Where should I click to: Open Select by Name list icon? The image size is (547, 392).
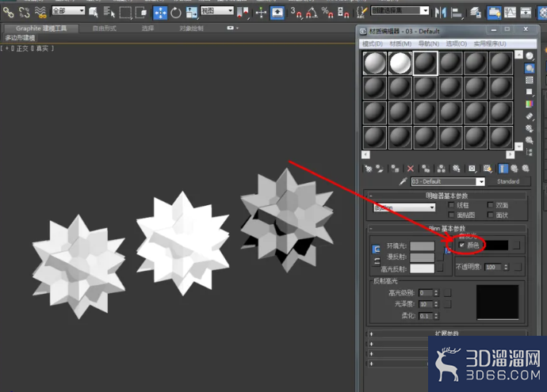pyautogui.click(x=109, y=13)
